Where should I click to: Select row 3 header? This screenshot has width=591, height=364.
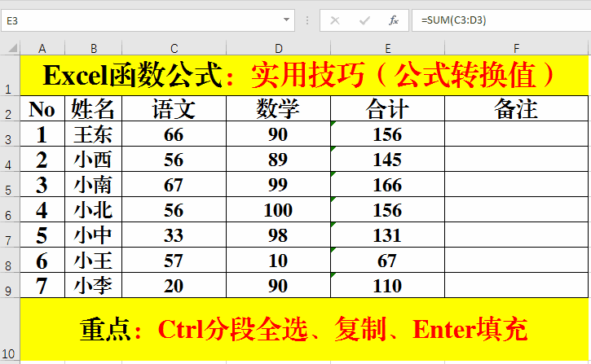[10, 134]
